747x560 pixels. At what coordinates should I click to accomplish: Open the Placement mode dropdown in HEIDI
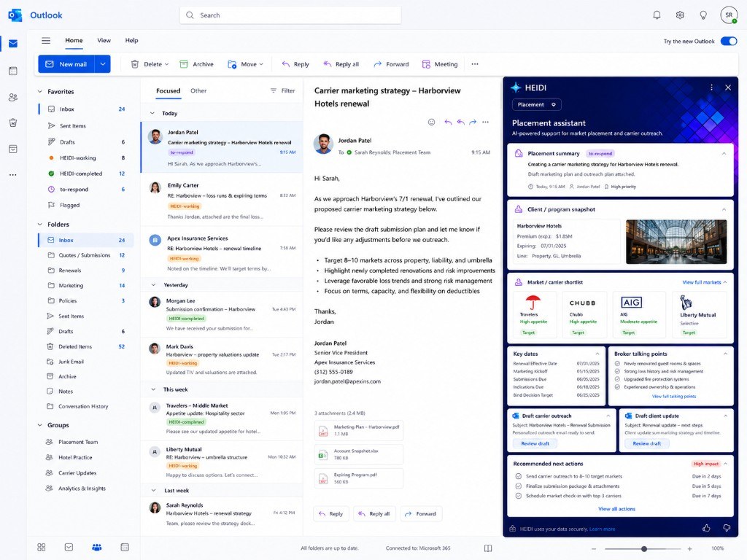pyautogui.click(x=536, y=105)
